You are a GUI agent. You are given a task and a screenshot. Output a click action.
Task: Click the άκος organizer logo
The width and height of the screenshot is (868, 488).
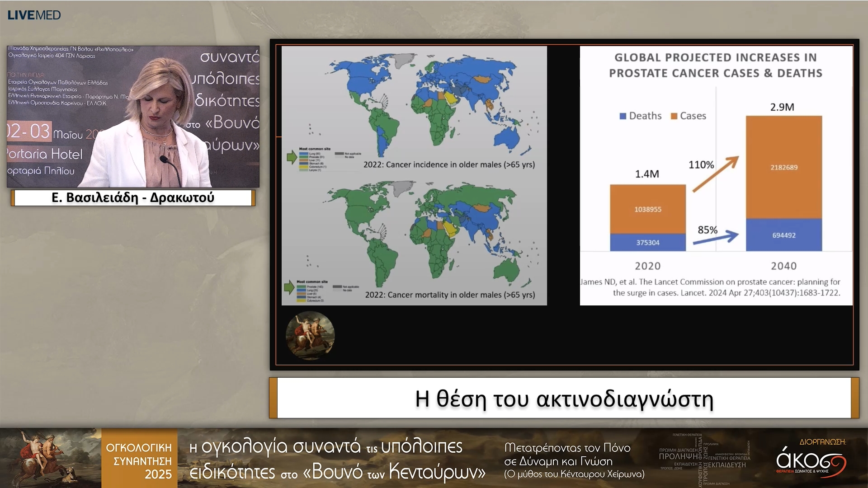pos(811,461)
